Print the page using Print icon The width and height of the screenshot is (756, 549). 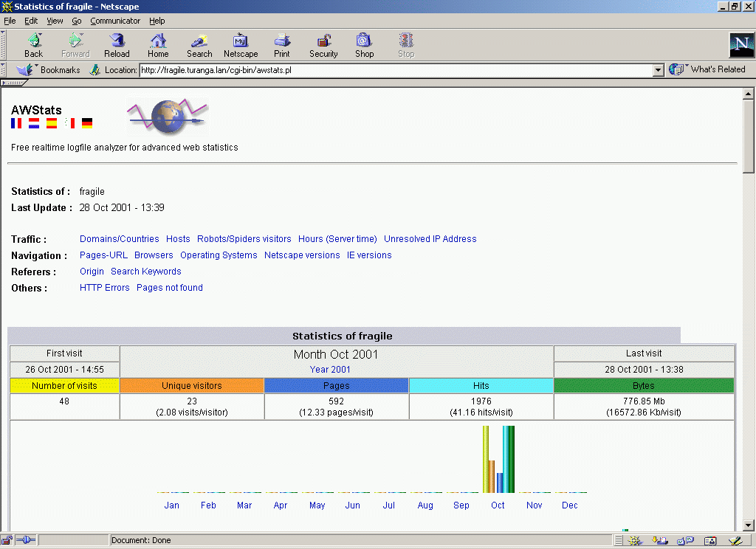click(x=282, y=44)
